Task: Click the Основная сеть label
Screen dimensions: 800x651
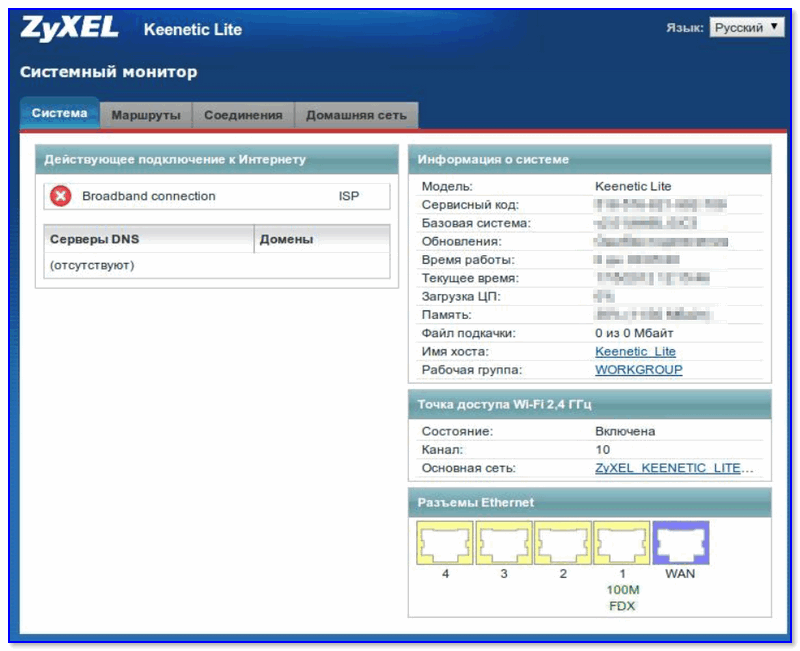Action: point(468,468)
